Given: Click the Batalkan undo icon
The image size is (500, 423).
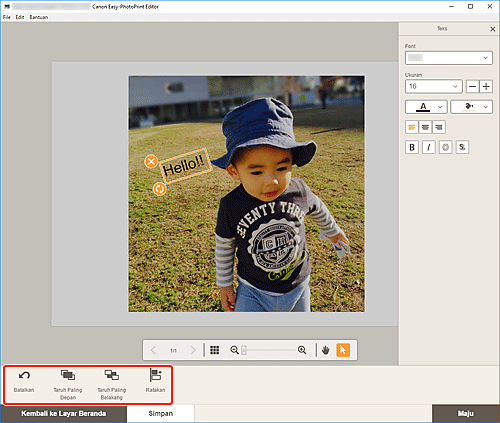Looking at the screenshot, I should [x=24, y=376].
